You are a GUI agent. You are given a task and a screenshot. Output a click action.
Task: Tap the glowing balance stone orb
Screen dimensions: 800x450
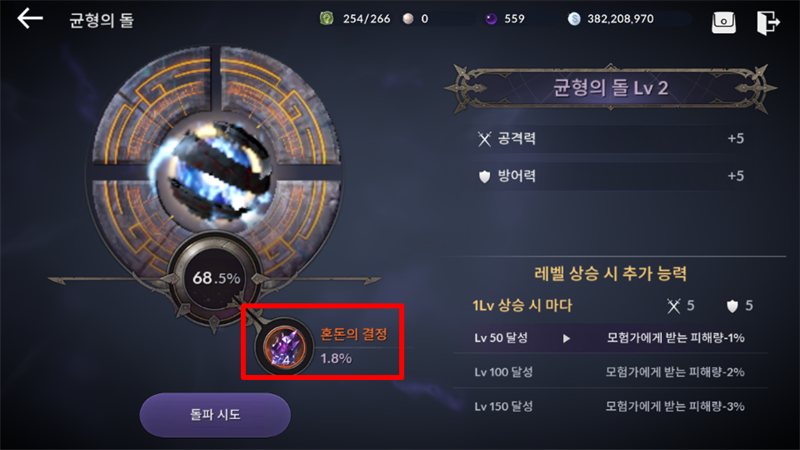(216, 171)
